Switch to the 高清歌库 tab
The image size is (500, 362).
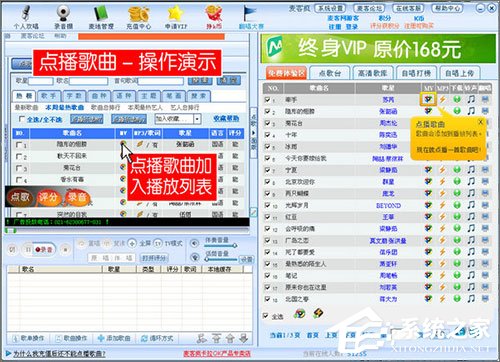pyautogui.click(x=372, y=73)
